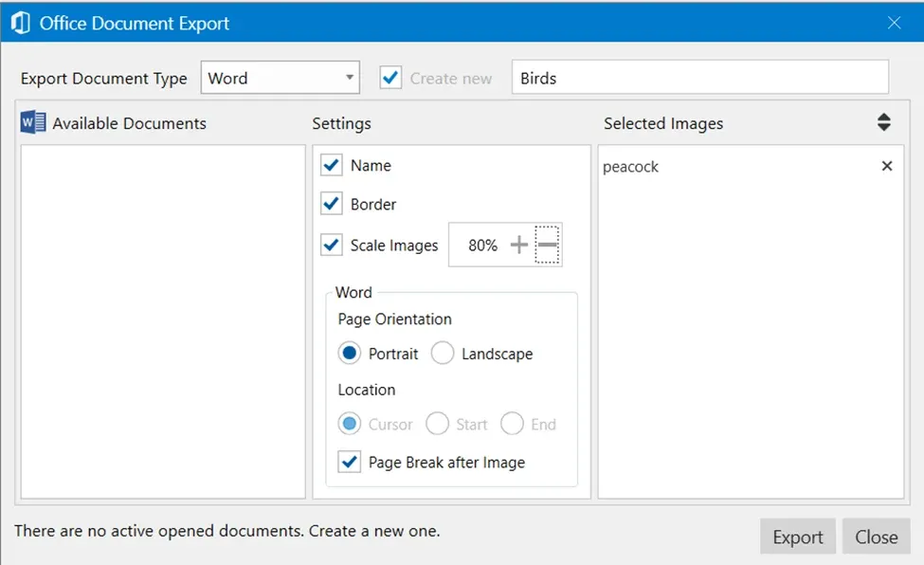The height and width of the screenshot is (565, 924).
Task: Click inside the Available Documents list
Action: click(x=163, y=321)
